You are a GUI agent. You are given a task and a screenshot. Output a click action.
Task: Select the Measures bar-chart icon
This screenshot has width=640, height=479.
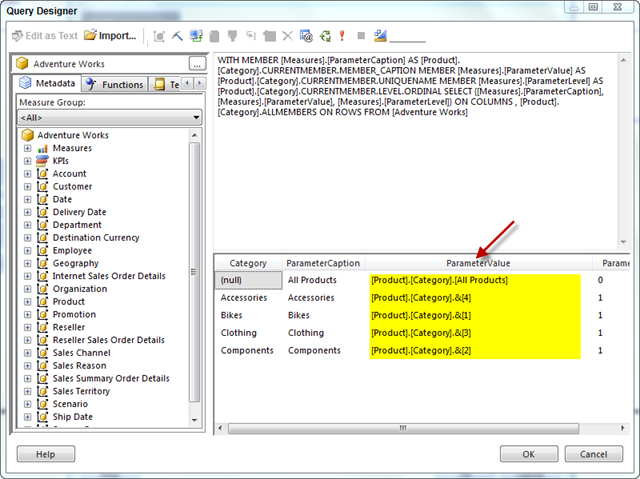[42, 148]
